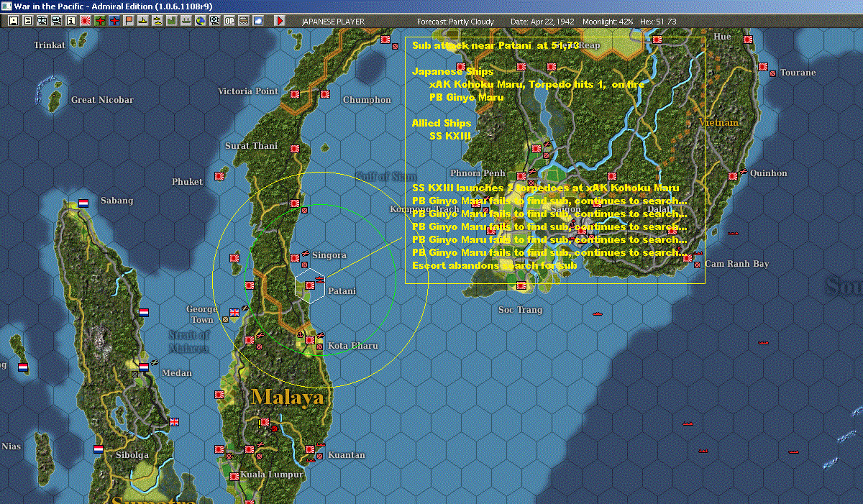Select red ship icon east of Soc Trang
Image resolution: width=863 pixels, height=504 pixels.
(597, 314)
